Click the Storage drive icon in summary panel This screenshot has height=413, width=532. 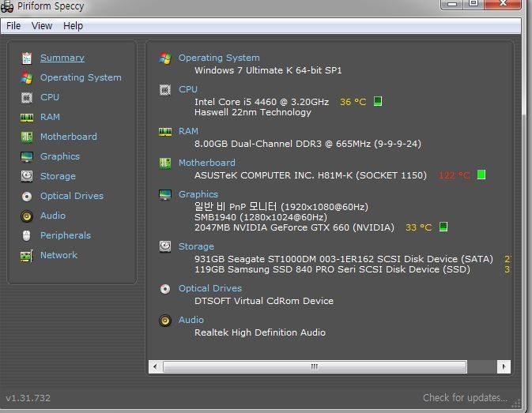coord(165,246)
